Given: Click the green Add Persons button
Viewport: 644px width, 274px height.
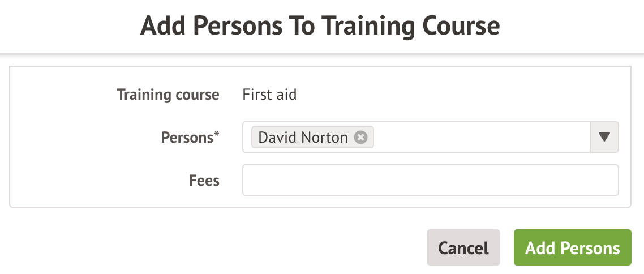Looking at the screenshot, I should pyautogui.click(x=572, y=247).
